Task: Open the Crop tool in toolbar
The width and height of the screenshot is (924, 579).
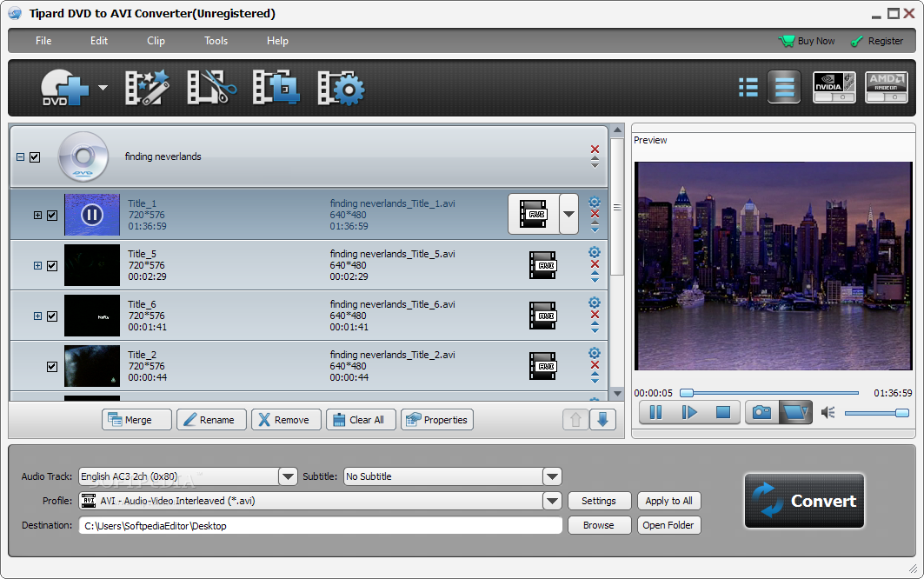Action: [276, 88]
